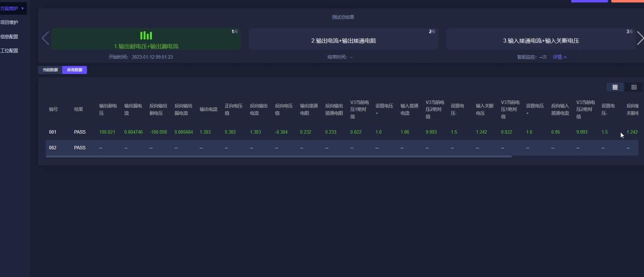Open 项目维护 in the sidebar menu
644x277 pixels.
click(x=9, y=22)
